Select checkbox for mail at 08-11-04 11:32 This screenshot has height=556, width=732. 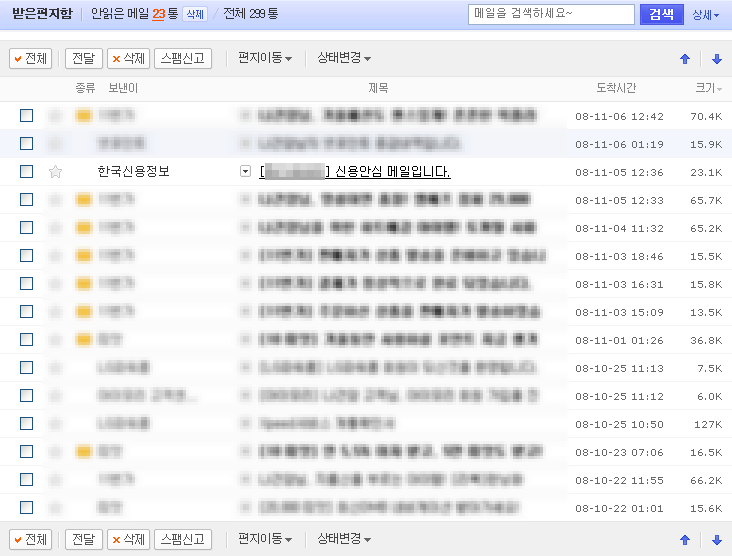27,227
